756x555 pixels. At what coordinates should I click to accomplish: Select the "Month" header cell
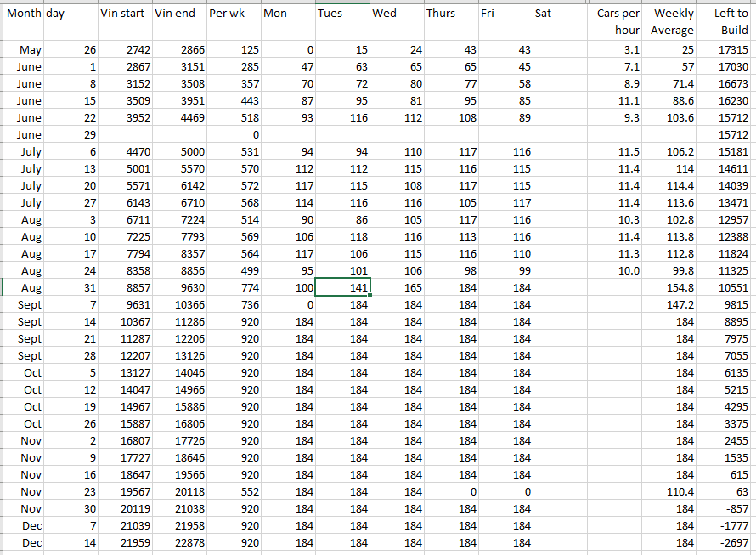[x=22, y=14]
